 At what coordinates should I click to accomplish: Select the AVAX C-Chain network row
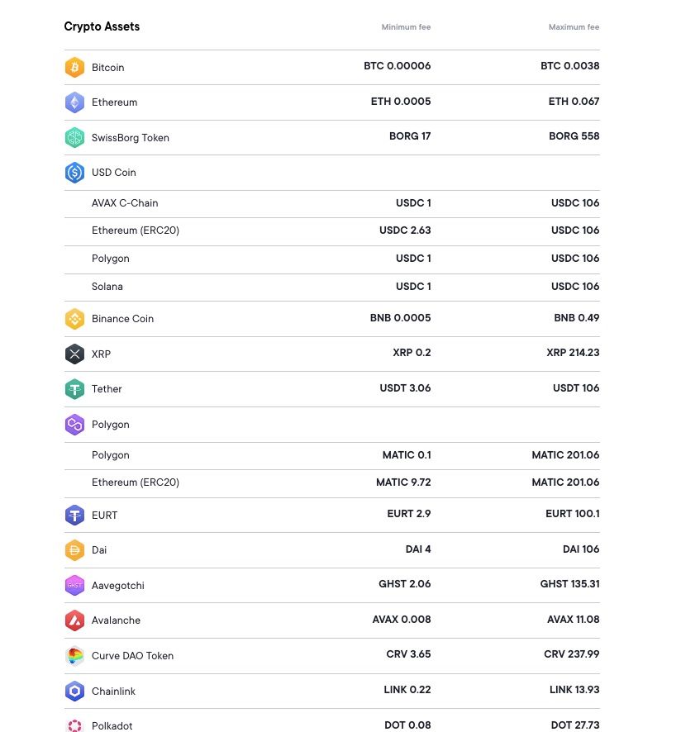coord(125,203)
